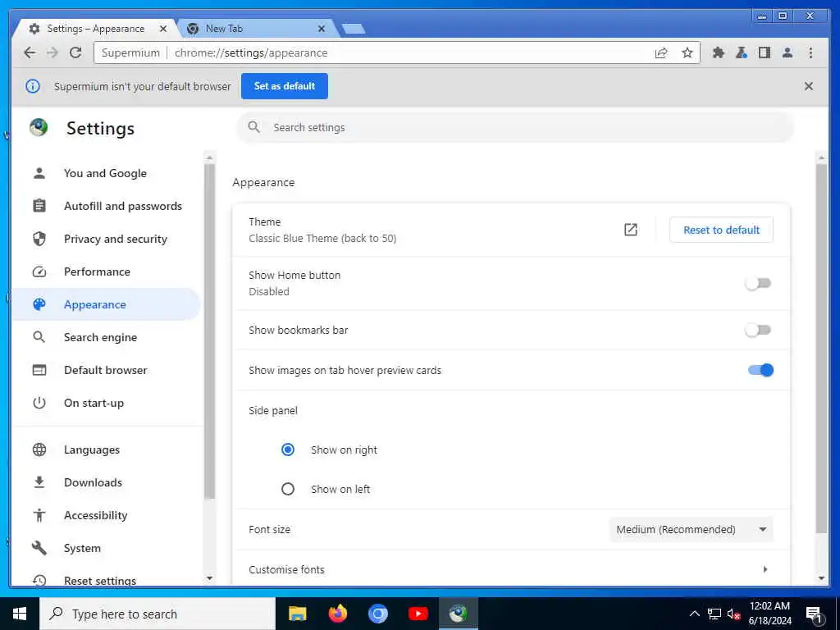Open You and Google settings
This screenshot has width=840, height=630.
[x=106, y=173]
